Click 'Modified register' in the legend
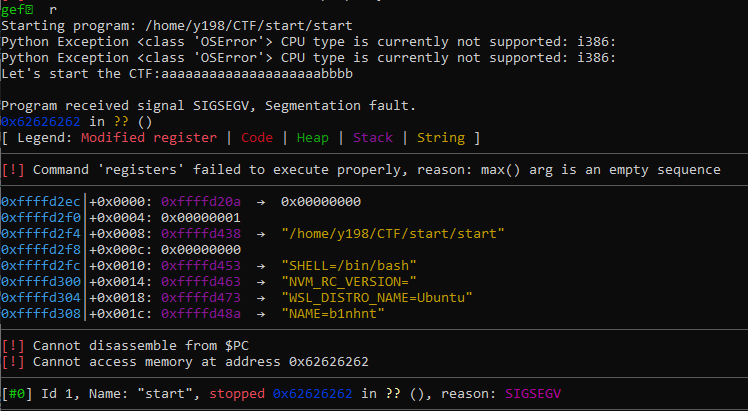 pyautogui.click(x=149, y=138)
